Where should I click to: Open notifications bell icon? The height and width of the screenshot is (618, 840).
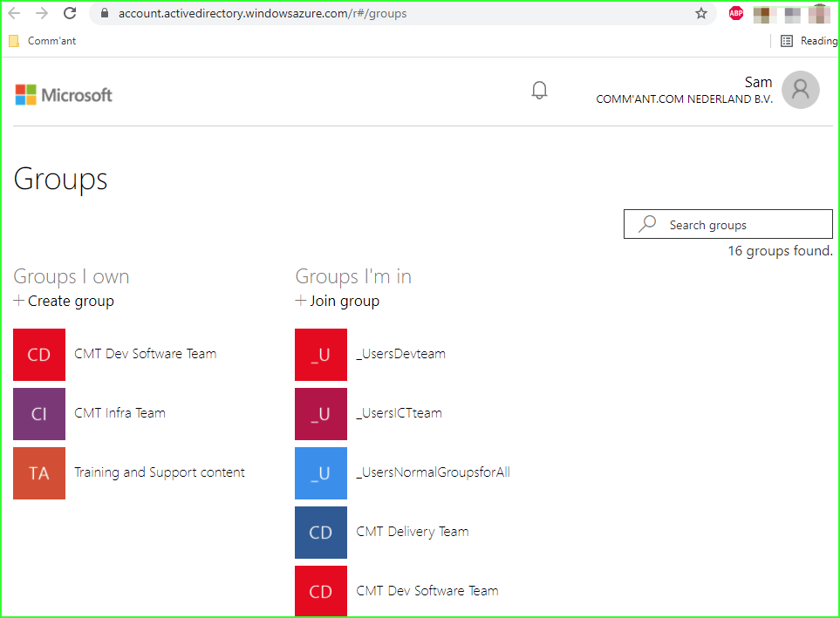(x=539, y=90)
